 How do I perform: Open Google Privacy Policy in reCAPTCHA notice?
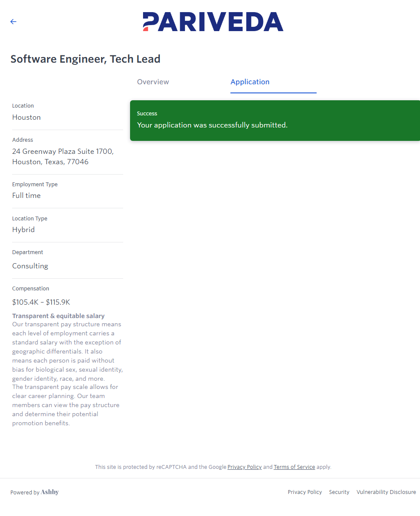pos(245,467)
